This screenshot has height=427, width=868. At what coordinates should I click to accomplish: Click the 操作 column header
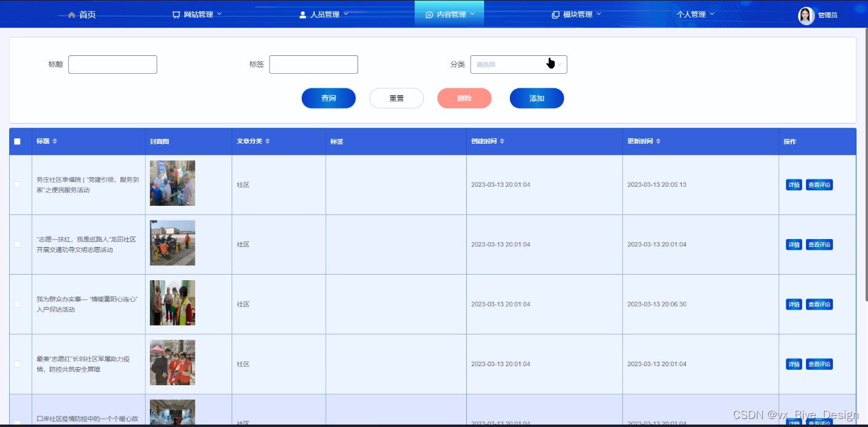tap(790, 141)
